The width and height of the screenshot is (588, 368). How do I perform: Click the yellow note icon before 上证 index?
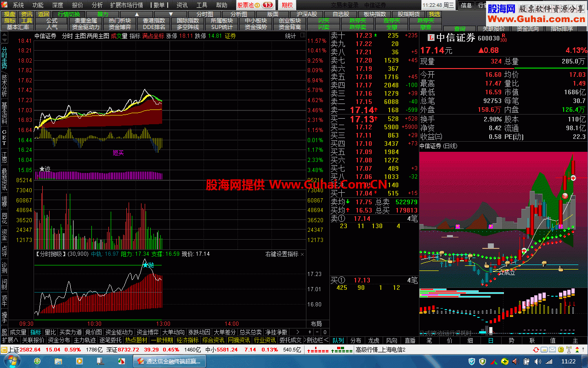(4, 350)
